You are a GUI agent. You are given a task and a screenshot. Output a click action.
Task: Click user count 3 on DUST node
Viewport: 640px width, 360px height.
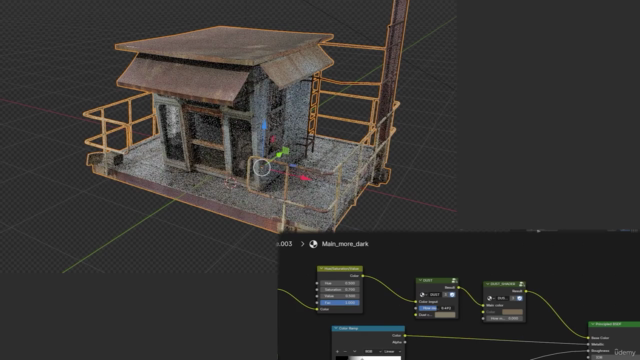tap(446, 295)
